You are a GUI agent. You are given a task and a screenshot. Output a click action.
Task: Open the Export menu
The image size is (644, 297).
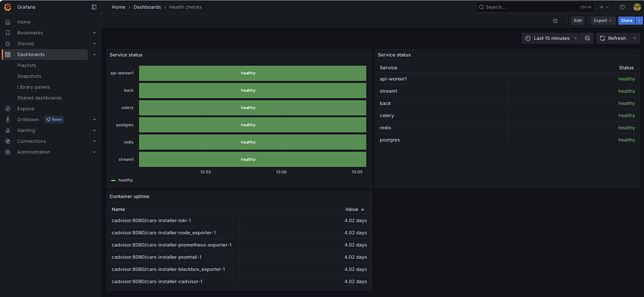pyautogui.click(x=602, y=20)
